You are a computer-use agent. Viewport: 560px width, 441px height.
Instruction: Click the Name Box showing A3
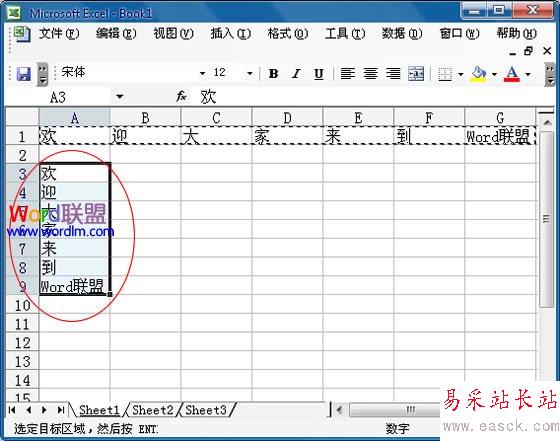59,97
